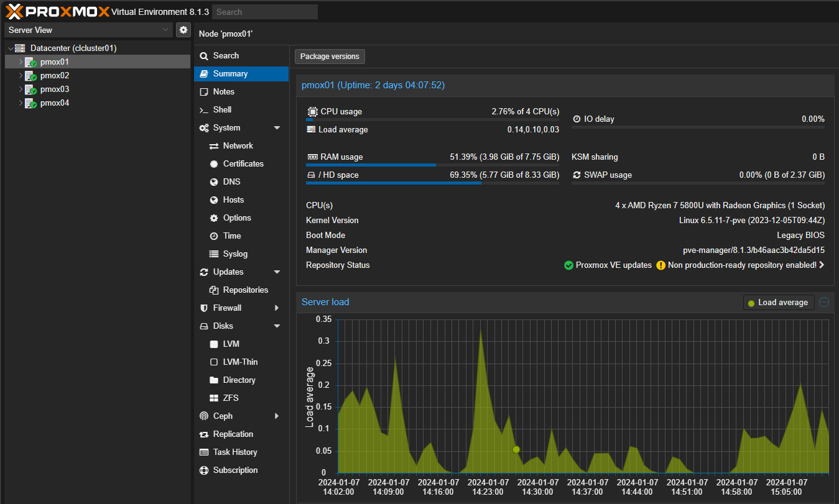Click the top Search input field

pos(264,12)
